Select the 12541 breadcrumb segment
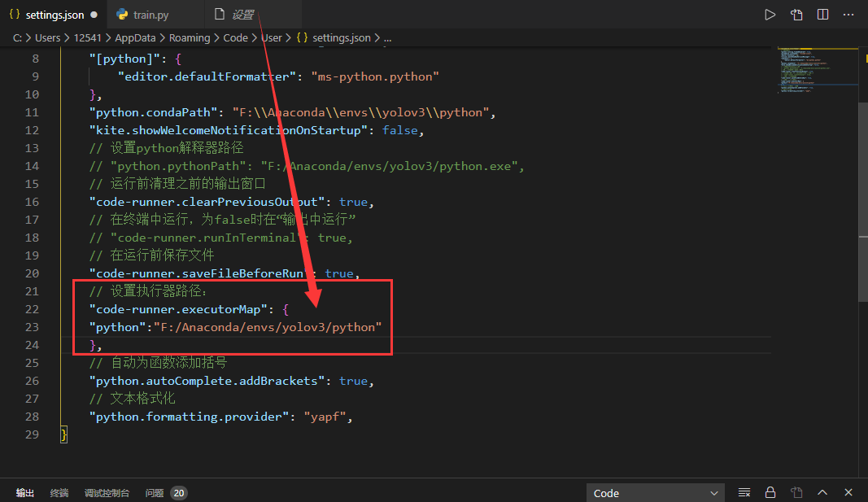 tap(88, 38)
